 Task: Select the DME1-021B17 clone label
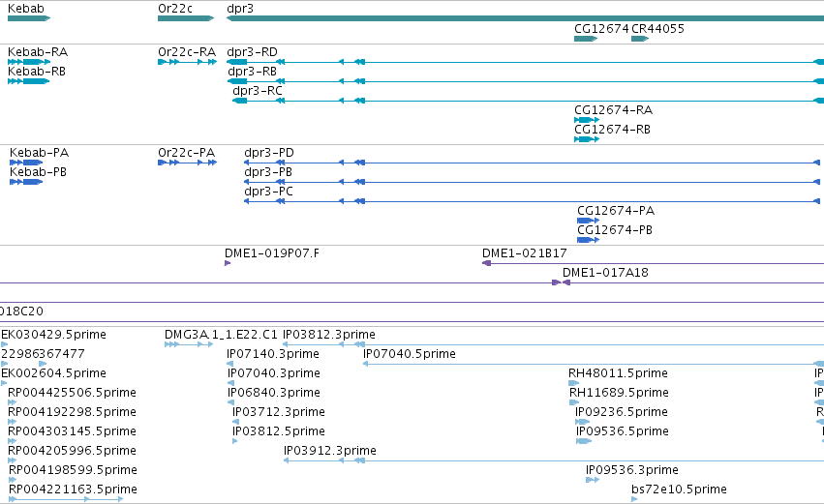525,253
